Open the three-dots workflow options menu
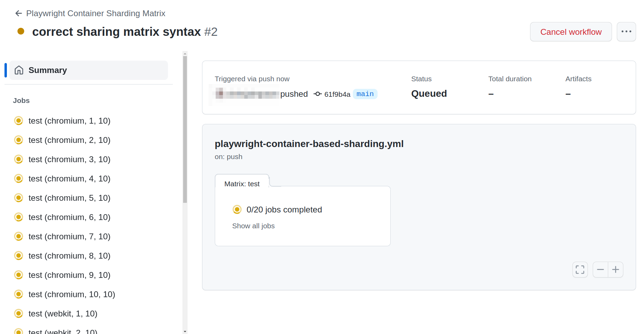Viewport: 644px width, 334px height. point(626,32)
